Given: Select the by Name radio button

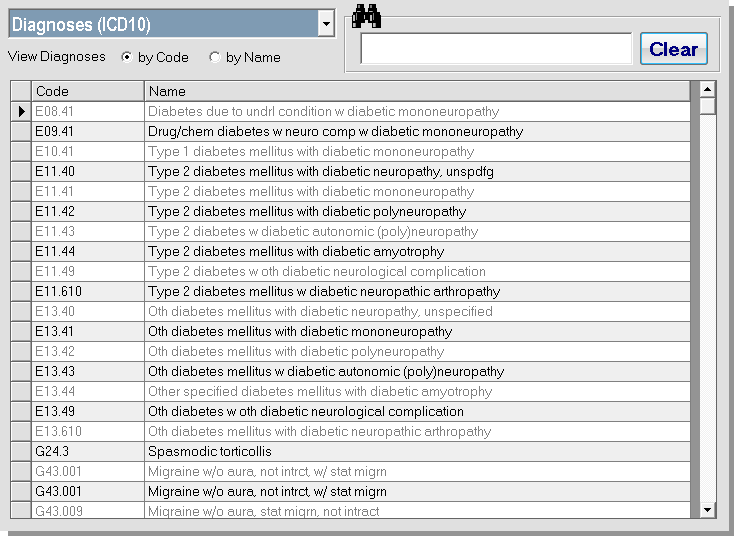Looking at the screenshot, I should click(x=214, y=57).
